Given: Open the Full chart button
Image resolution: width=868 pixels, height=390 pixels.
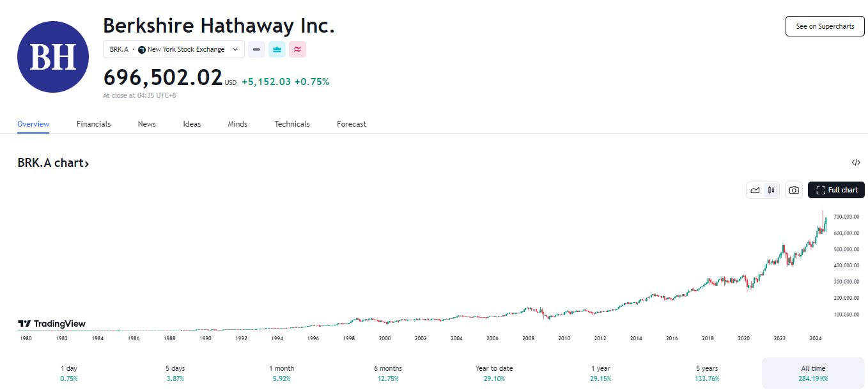Looking at the screenshot, I should 836,190.
